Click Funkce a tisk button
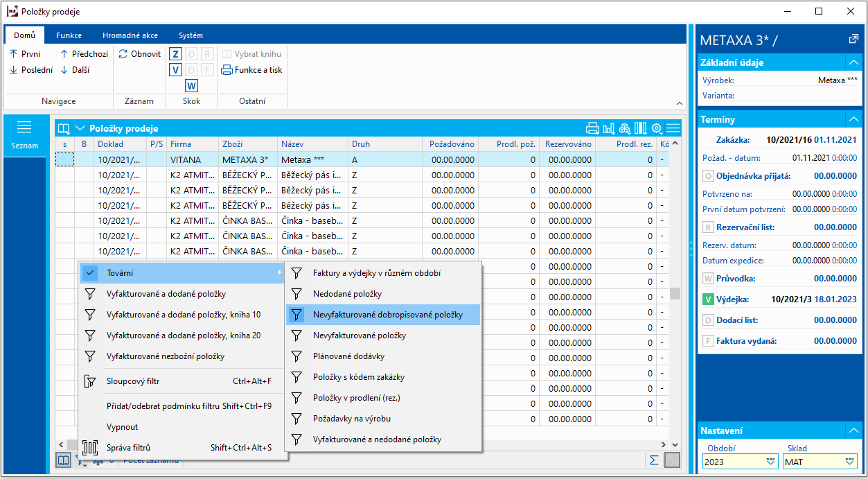Viewport: 868px width, 479px height. (251, 70)
